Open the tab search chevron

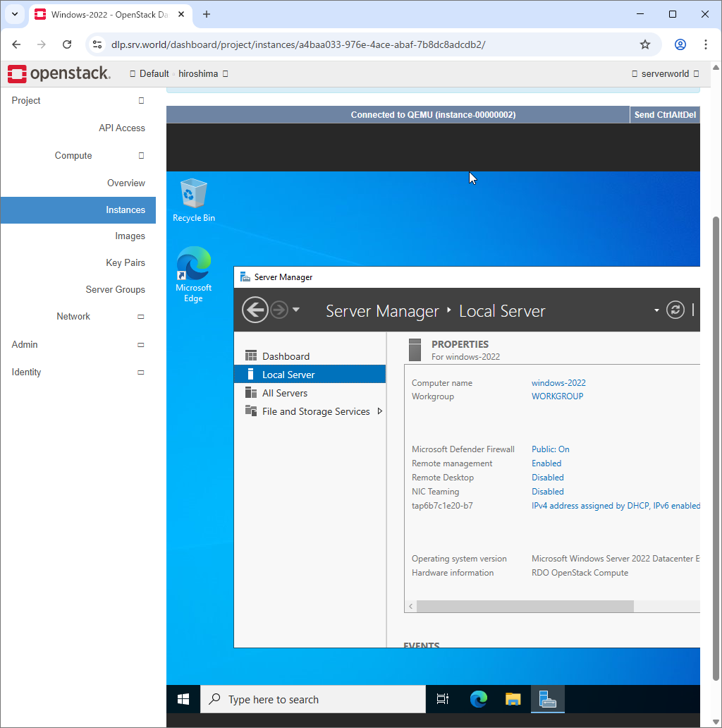coord(15,14)
